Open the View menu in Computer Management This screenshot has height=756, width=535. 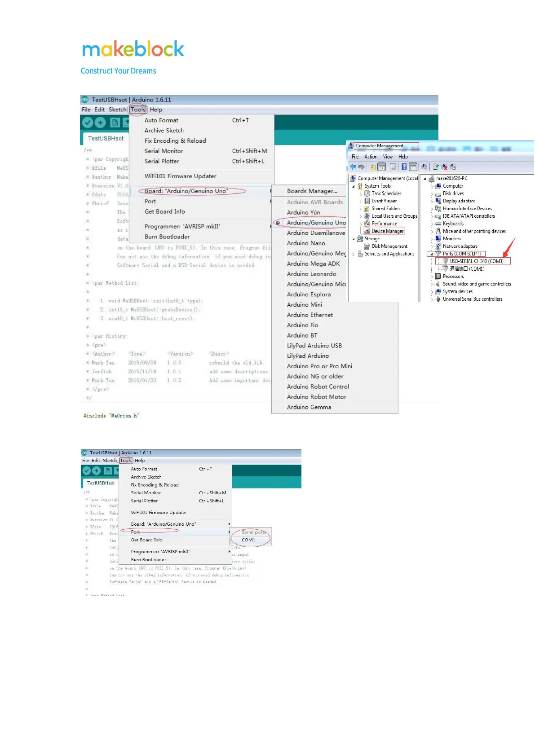coord(388,157)
